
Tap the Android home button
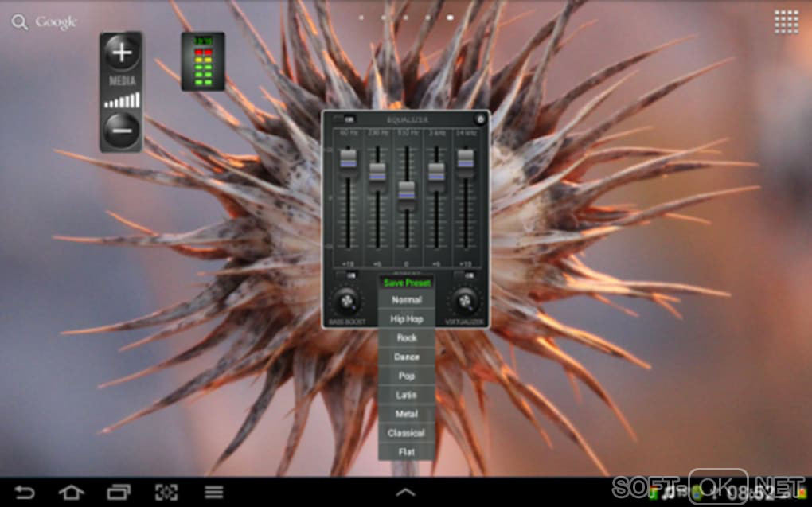pos(71,492)
